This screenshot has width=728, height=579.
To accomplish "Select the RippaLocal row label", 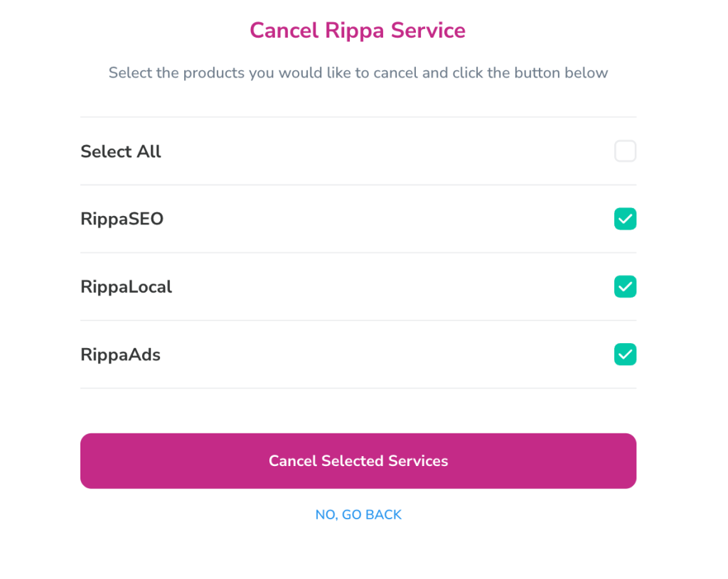I will [x=126, y=286].
